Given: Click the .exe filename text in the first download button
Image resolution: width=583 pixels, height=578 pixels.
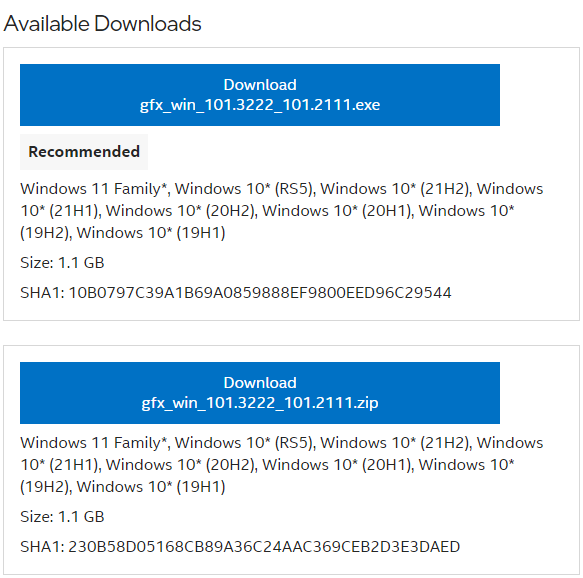Looking at the screenshot, I should pyautogui.click(x=260, y=105).
